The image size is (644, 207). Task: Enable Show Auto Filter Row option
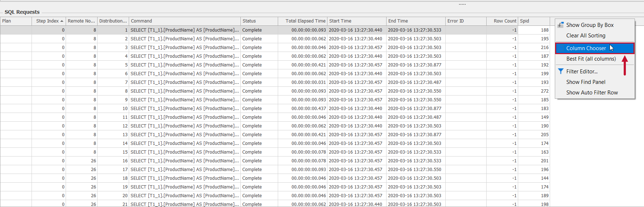(592, 93)
